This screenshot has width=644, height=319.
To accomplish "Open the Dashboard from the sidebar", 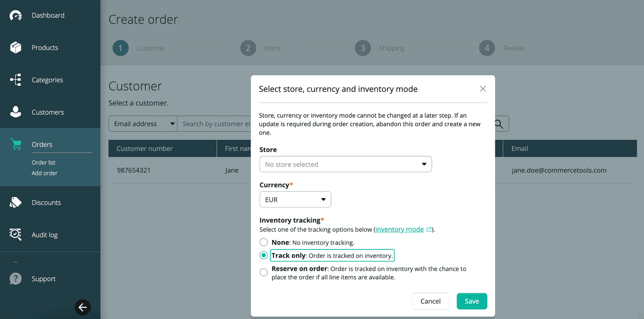I will coord(48,15).
